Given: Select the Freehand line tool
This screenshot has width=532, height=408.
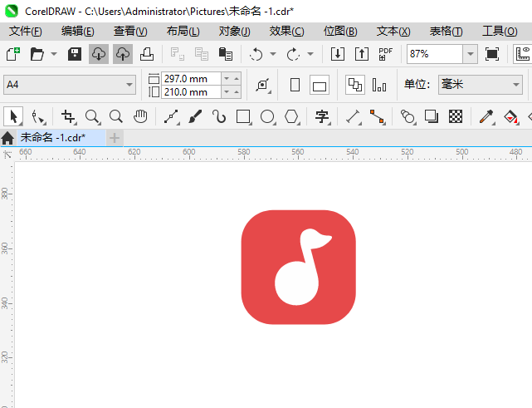Looking at the screenshot, I should click(x=172, y=117).
